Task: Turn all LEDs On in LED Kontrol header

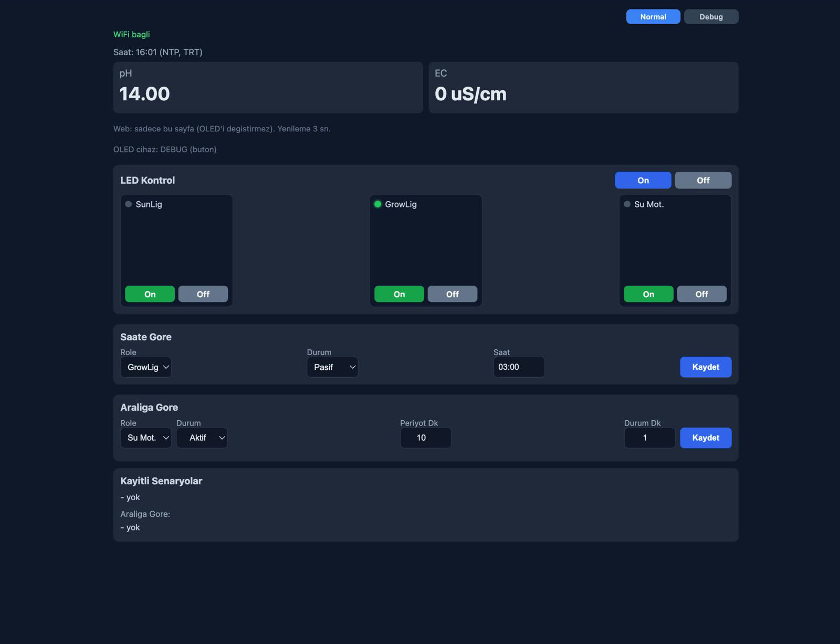Action: pos(643,180)
